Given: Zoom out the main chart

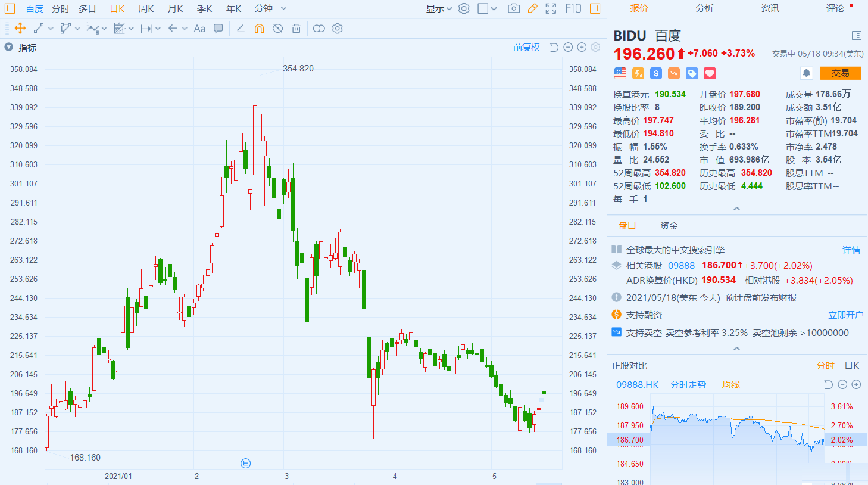Looking at the screenshot, I should click(x=568, y=47).
